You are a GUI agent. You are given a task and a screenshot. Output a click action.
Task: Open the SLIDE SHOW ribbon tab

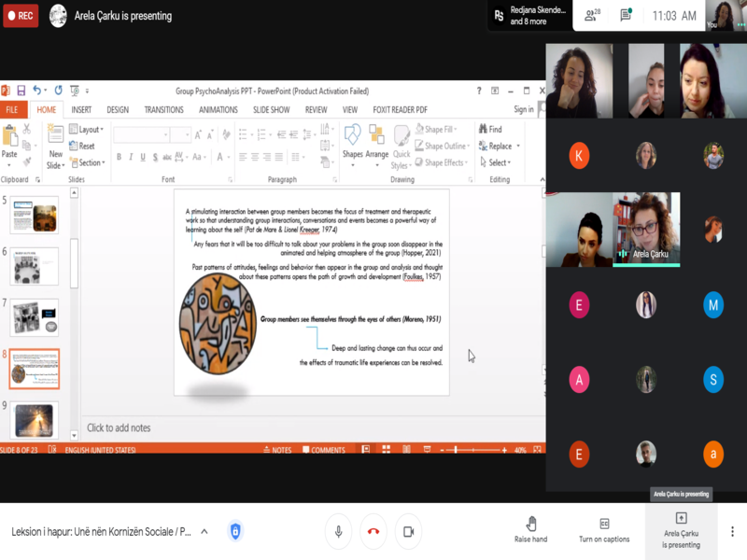pos(271,109)
